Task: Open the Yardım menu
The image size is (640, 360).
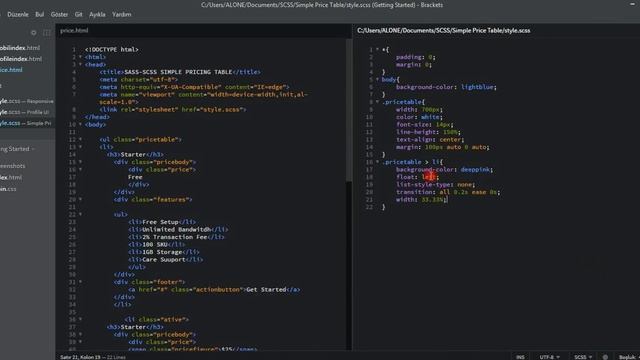Action: tap(122, 14)
